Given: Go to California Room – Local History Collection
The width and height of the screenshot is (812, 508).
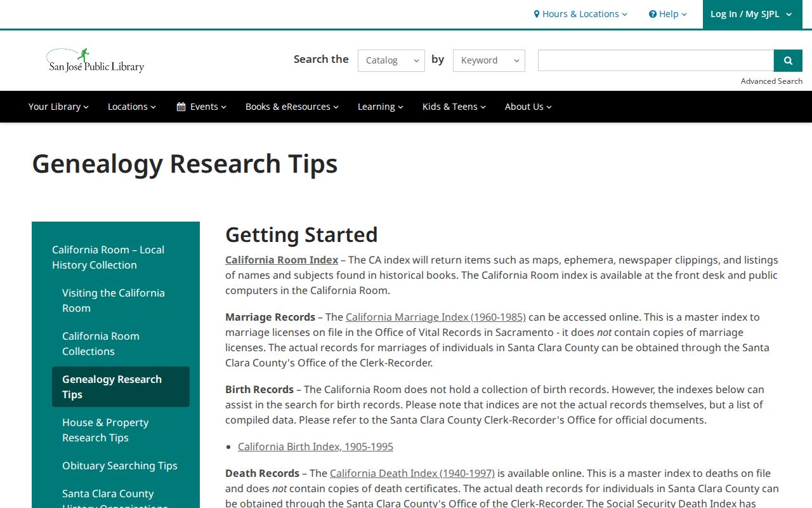Looking at the screenshot, I should [x=108, y=257].
